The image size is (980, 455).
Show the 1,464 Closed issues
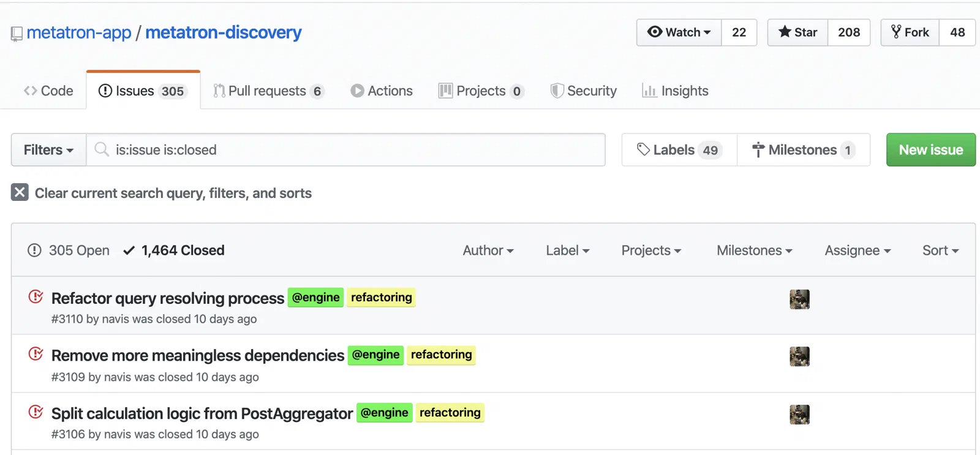(174, 250)
